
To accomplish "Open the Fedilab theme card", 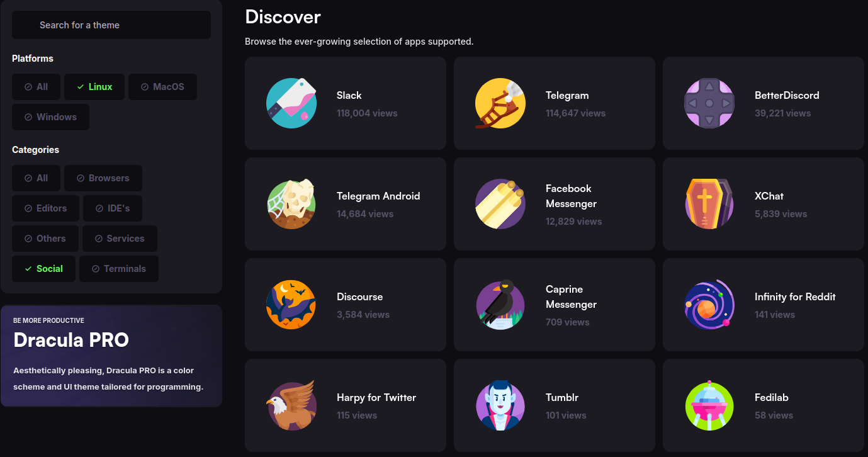I will tap(764, 405).
